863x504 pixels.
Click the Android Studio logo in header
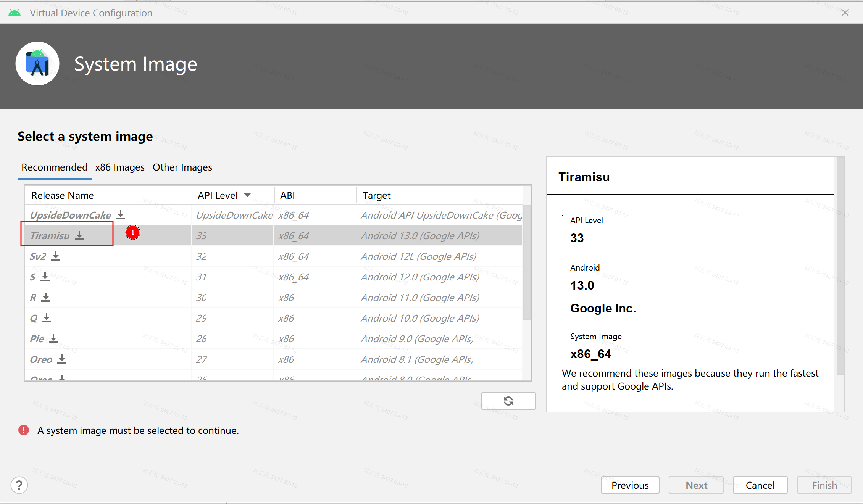[37, 63]
